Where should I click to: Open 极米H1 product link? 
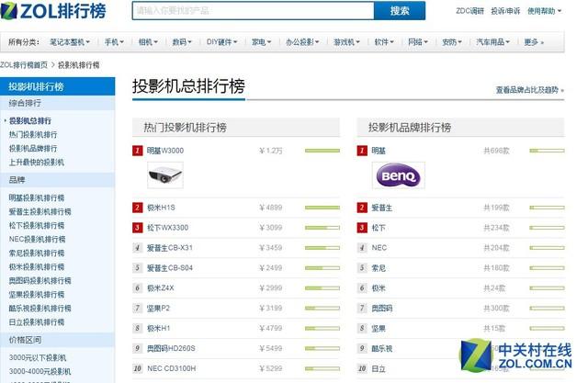click(158, 328)
